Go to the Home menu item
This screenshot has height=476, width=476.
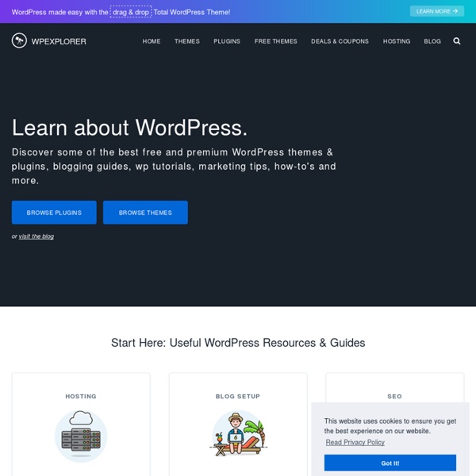(152, 41)
